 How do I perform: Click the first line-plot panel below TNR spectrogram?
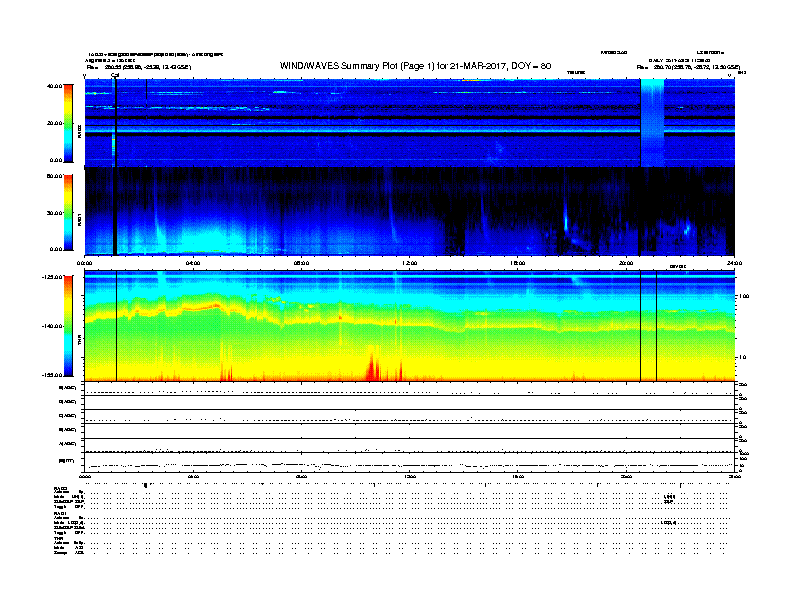click(409, 389)
